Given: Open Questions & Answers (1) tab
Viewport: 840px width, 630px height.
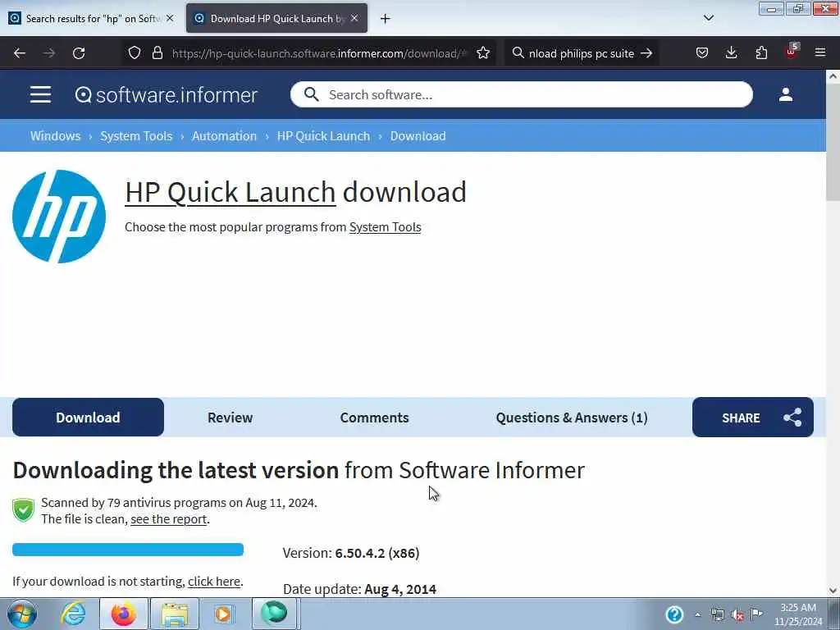Looking at the screenshot, I should (572, 418).
